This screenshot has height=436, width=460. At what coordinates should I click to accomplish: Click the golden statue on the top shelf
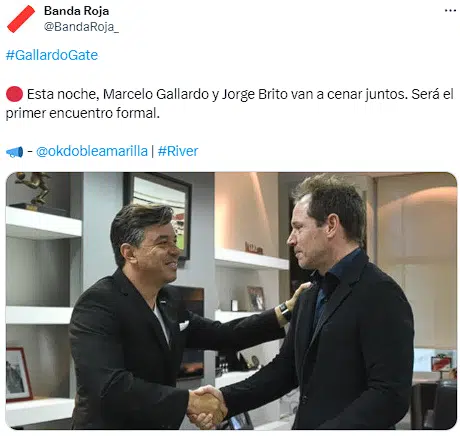[x=33, y=189]
